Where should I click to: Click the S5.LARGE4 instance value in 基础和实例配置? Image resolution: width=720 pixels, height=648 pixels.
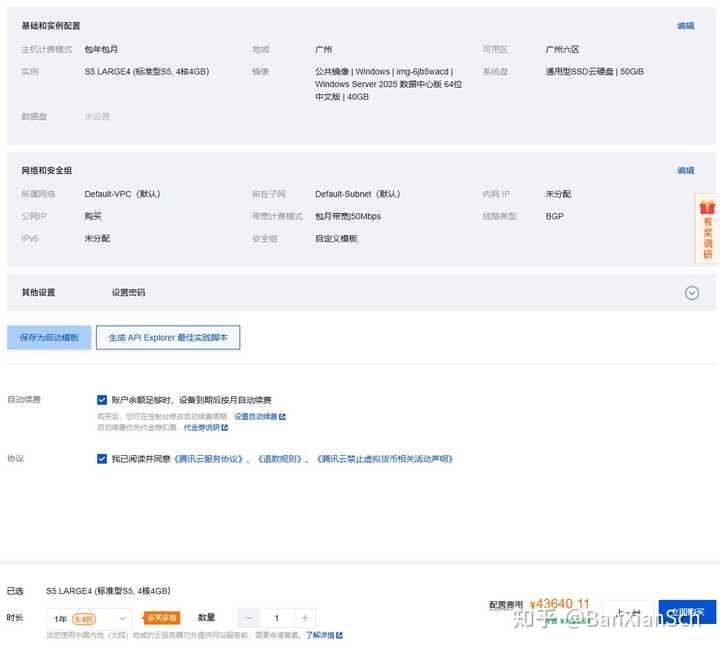[x=147, y=72]
